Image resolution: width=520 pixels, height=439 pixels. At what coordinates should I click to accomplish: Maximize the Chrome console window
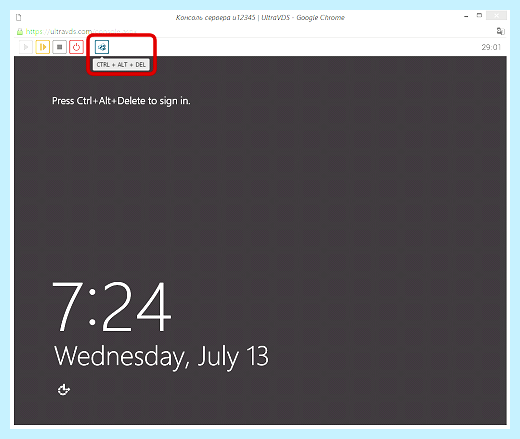click(x=479, y=16)
